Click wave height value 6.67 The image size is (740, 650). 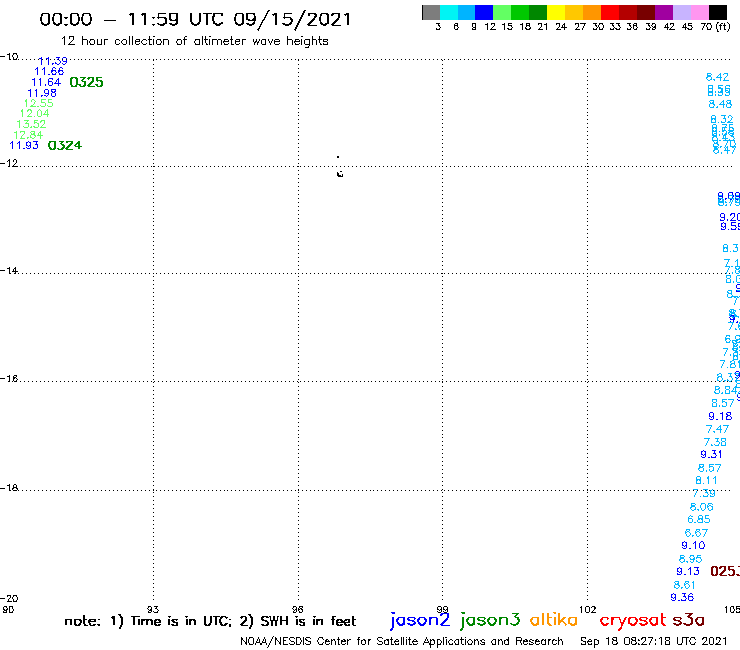click(696, 533)
